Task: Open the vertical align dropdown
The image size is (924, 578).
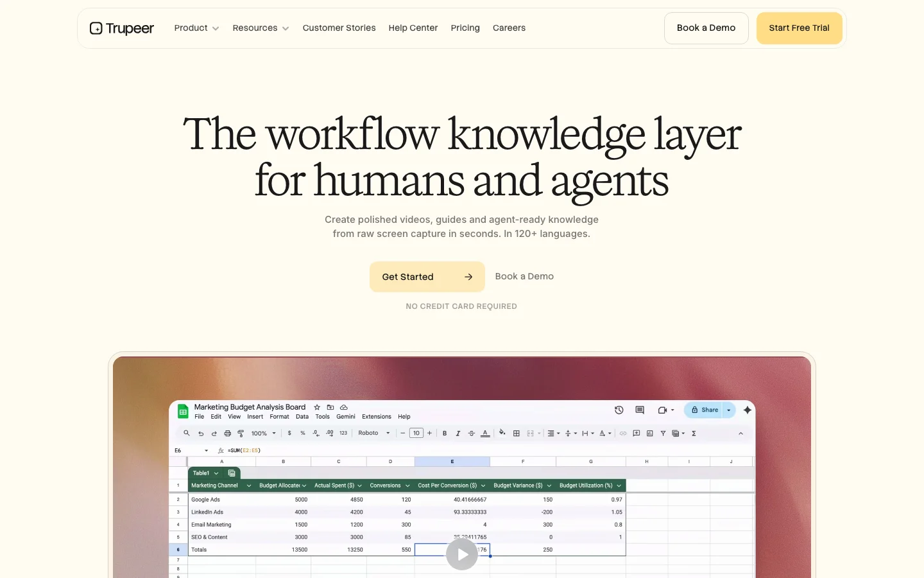Action: tap(571, 433)
